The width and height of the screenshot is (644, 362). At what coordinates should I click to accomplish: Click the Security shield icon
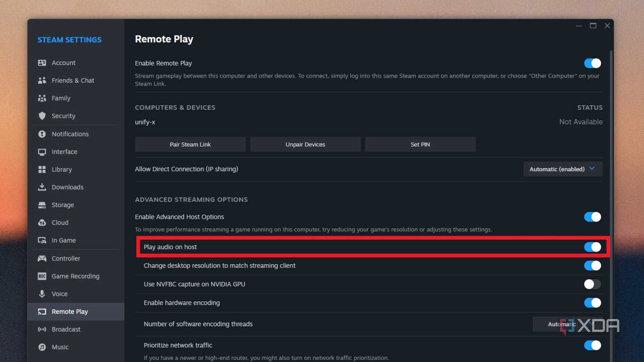point(42,116)
